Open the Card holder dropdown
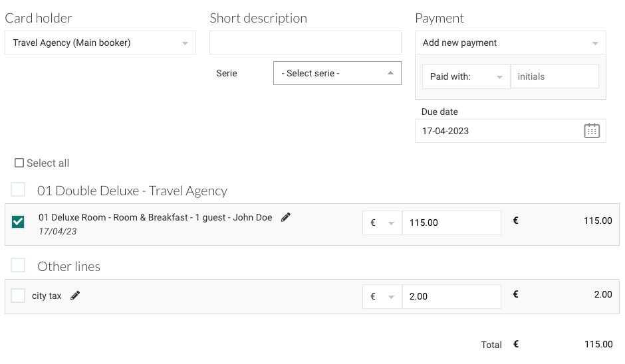This screenshot has height=364, width=625. pos(100,43)
